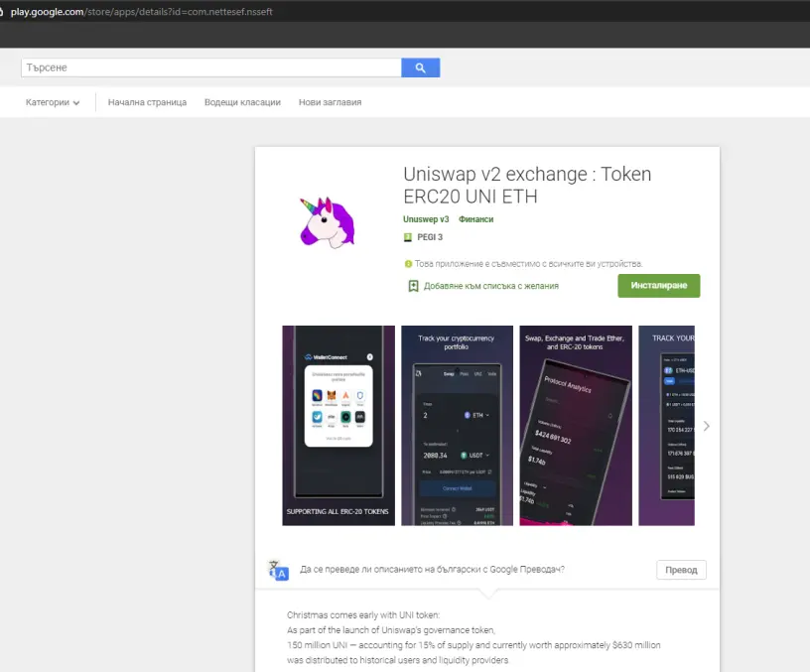
Task: Click the green Инсталиране button
Action: coord(659,286)
